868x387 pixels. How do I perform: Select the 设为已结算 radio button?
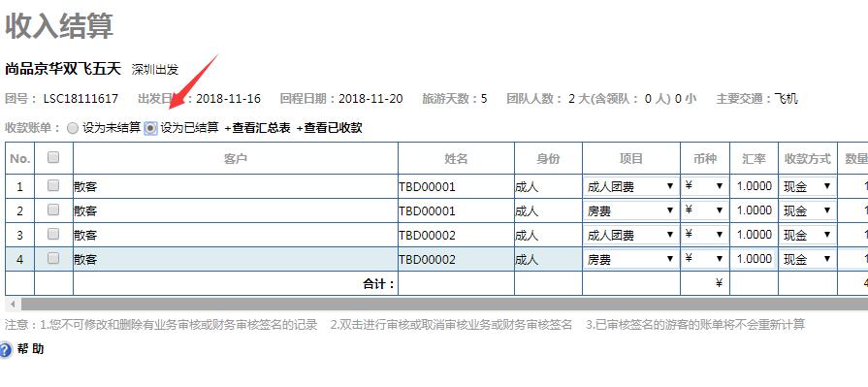point(150,128)
